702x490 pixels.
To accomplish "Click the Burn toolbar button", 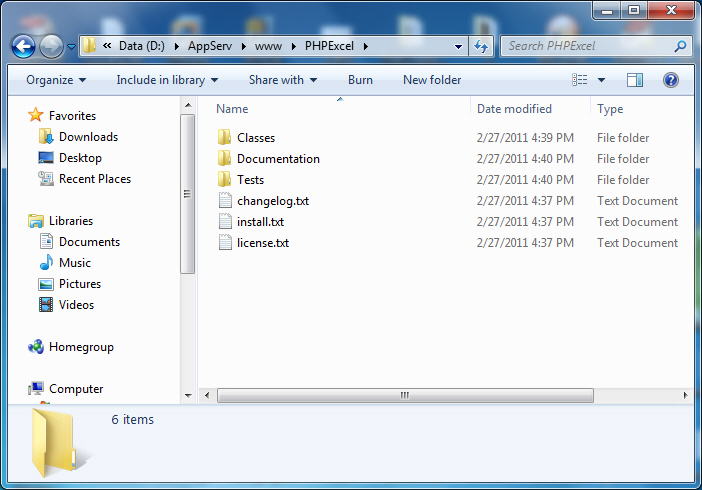I will (360, 80).
